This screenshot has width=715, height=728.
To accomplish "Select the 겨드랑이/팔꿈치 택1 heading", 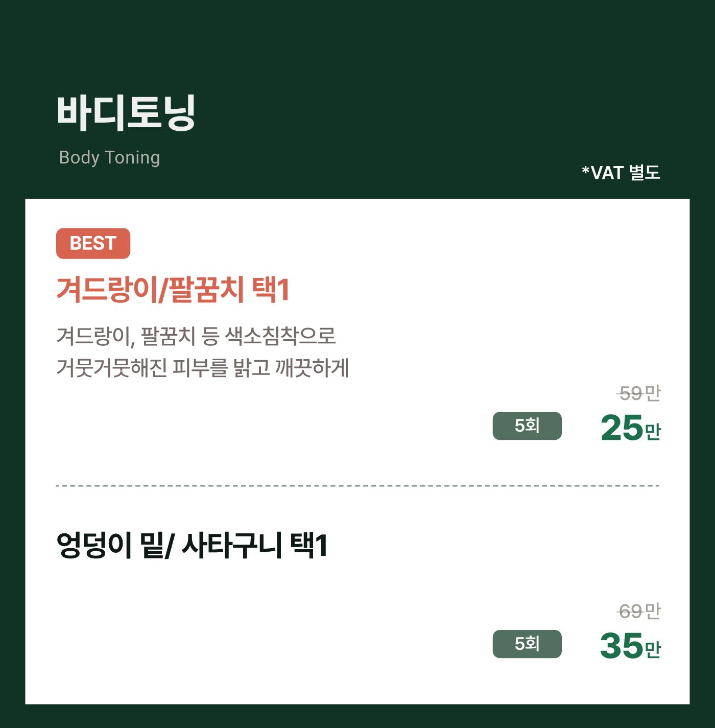I will tap(173, 290).
